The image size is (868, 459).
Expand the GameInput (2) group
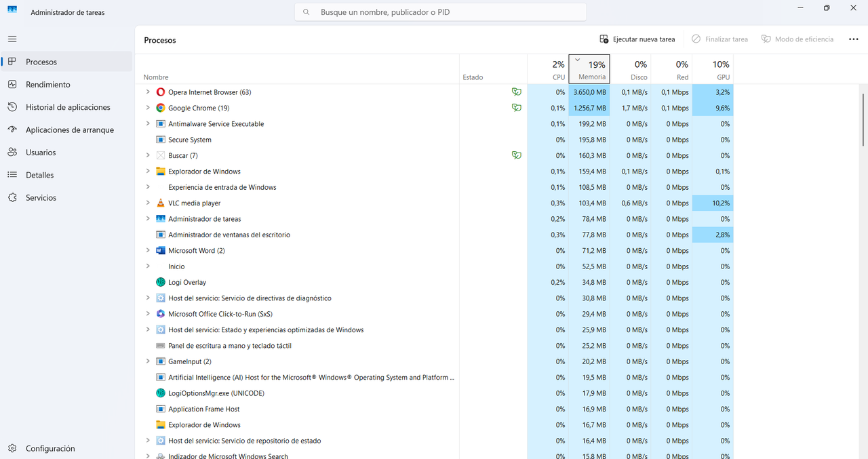point(148,361)
